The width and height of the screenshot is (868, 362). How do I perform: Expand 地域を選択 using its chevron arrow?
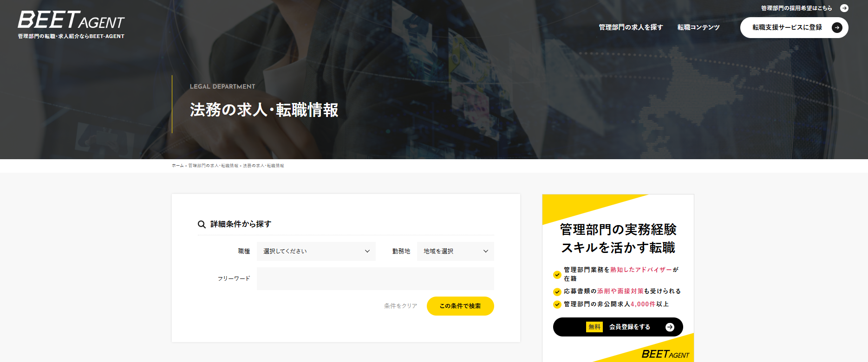(x=486, y=251)
